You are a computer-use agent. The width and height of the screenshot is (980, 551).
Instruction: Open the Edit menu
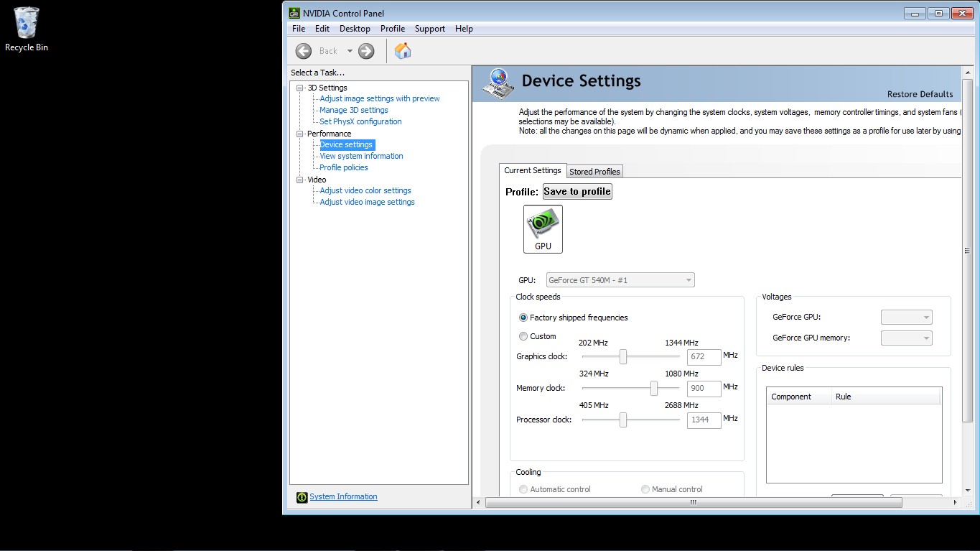(322, 29)
